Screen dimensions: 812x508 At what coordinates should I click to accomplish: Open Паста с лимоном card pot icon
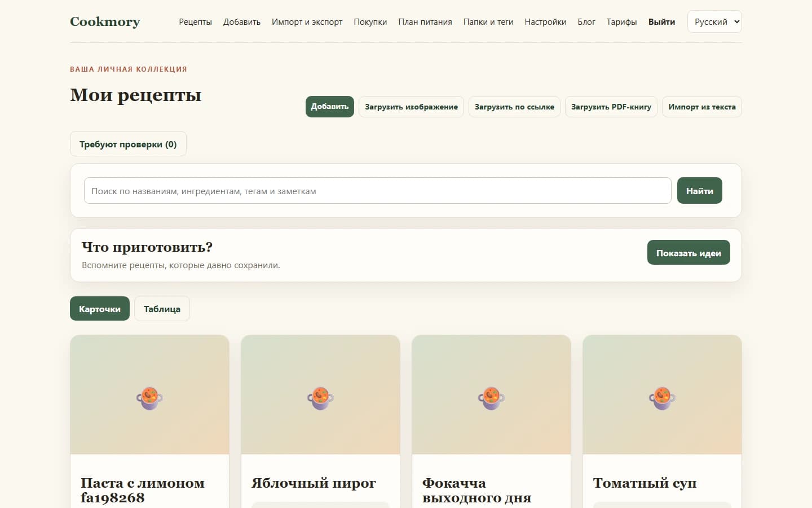click(x=149, y=398)
